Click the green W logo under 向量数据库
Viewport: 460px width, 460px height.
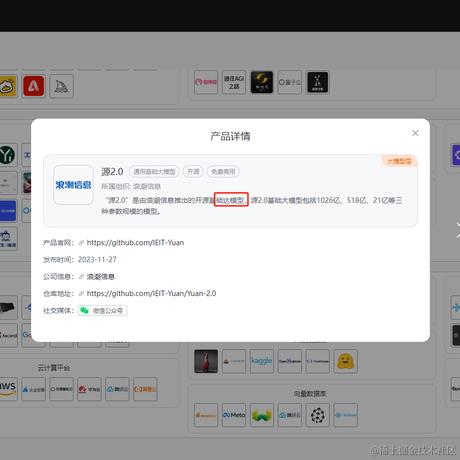[262, 415]
